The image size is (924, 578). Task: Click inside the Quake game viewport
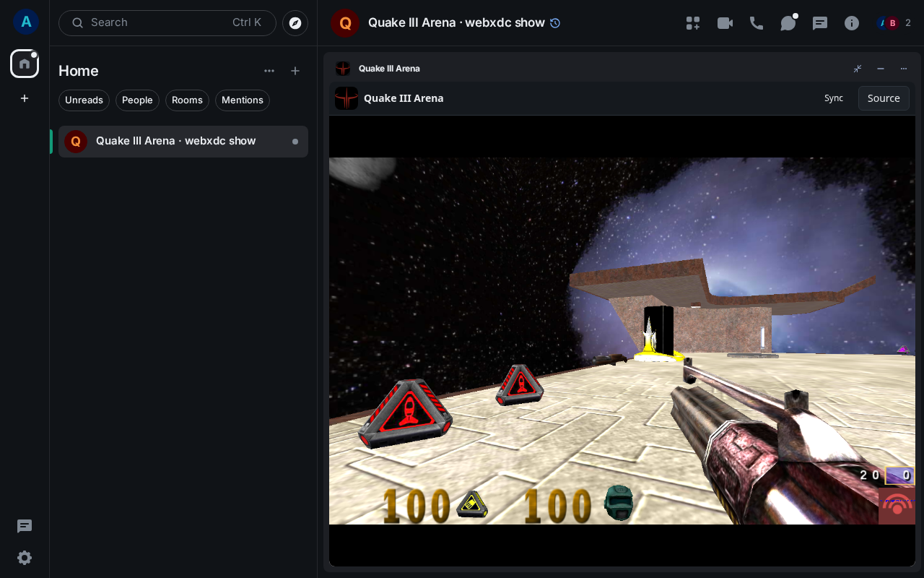(x=622, y=341)
